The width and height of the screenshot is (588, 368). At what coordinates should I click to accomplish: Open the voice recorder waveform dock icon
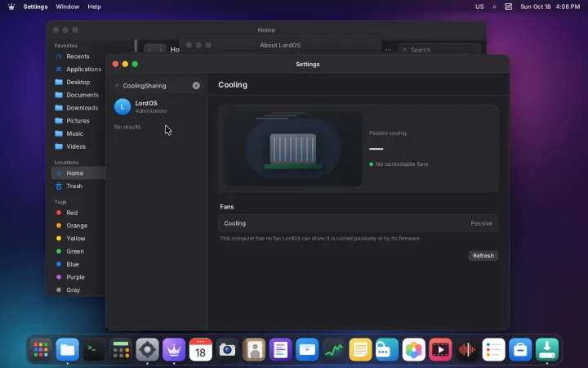[467, 350]
